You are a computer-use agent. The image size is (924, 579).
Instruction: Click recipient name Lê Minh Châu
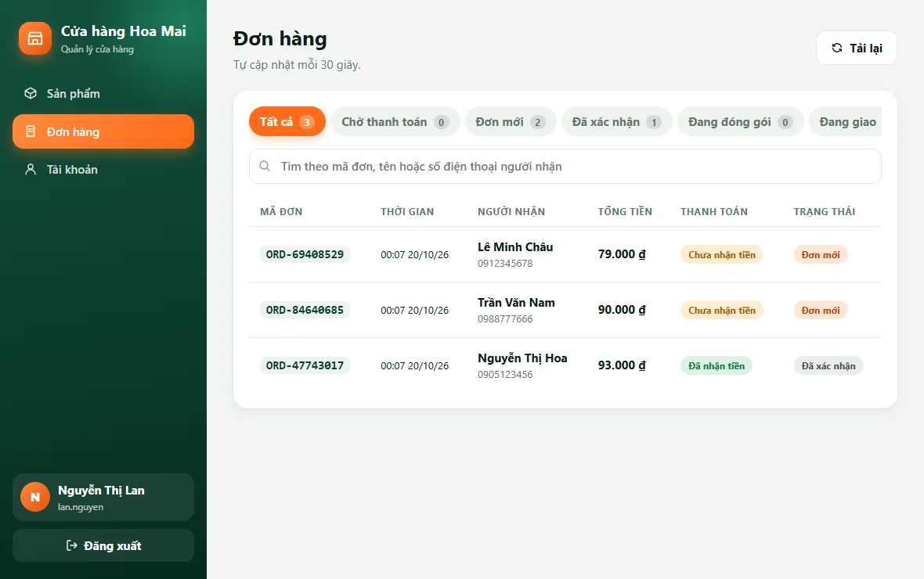coord(515,246)
